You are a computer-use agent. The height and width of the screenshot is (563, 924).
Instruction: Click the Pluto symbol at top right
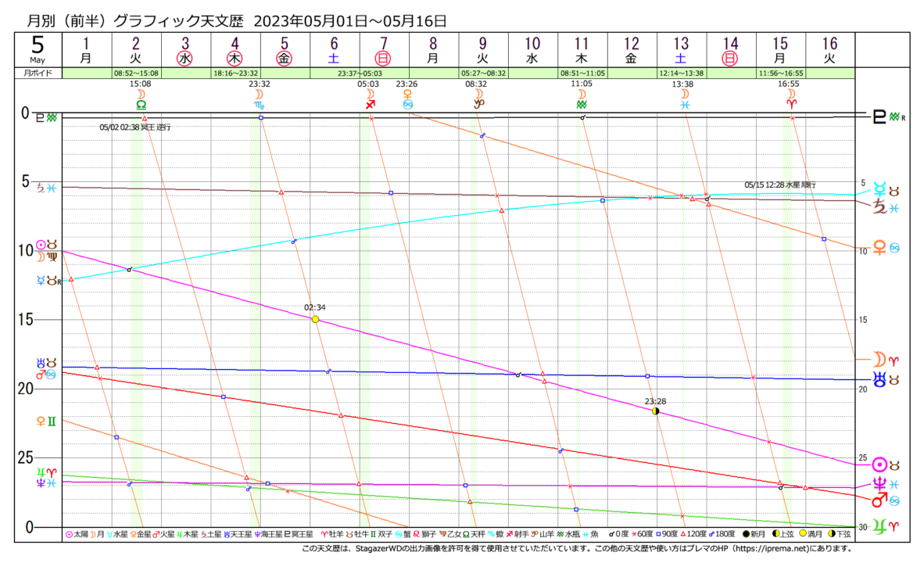(879, 118)
